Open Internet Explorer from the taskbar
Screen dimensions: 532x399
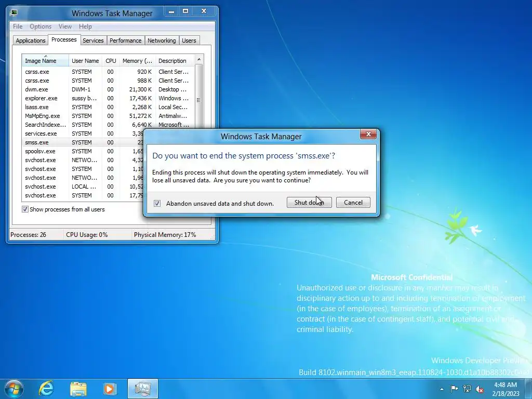tap(46, 389)
